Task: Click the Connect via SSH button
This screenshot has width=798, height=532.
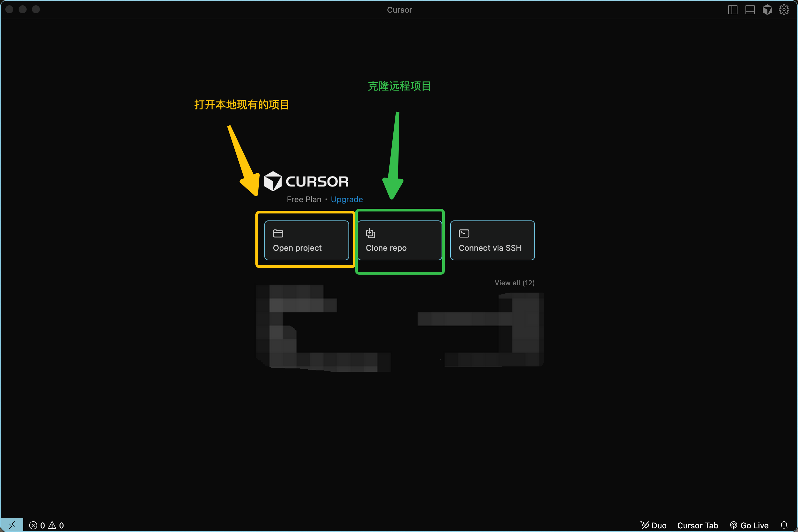Action: click(x=492, y=240)
